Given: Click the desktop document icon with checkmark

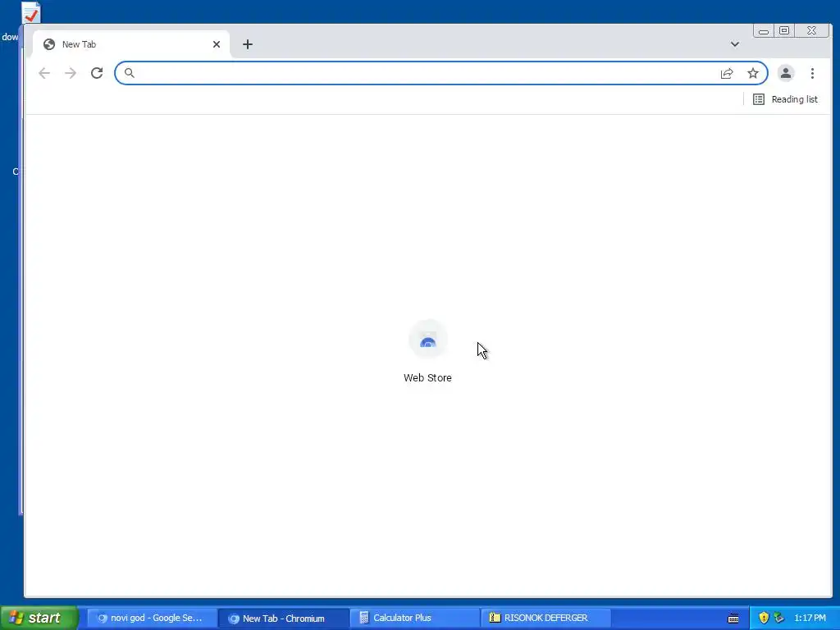Looking at the screenshot, I should pyautogui.click(x=30, y=11).
